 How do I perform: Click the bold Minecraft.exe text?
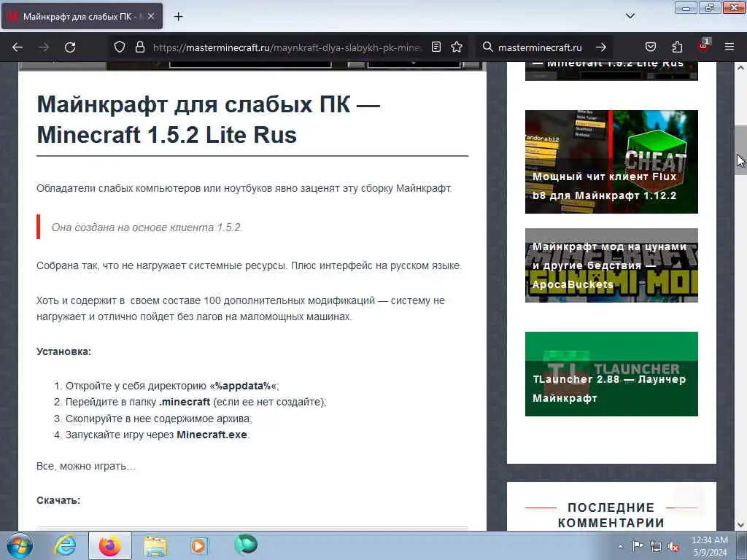[212, 435]
